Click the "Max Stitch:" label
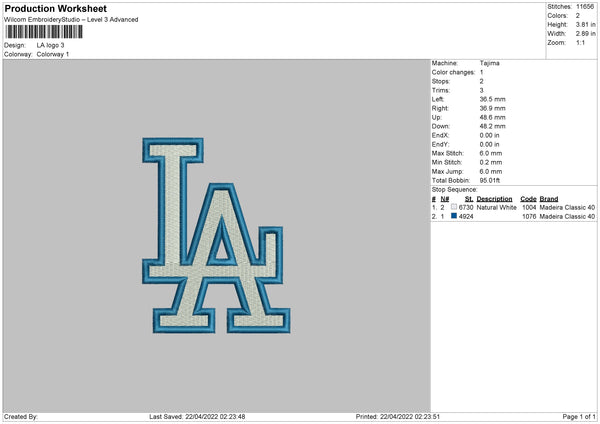This screenshot has width=600, height=424. pos(448,153)
